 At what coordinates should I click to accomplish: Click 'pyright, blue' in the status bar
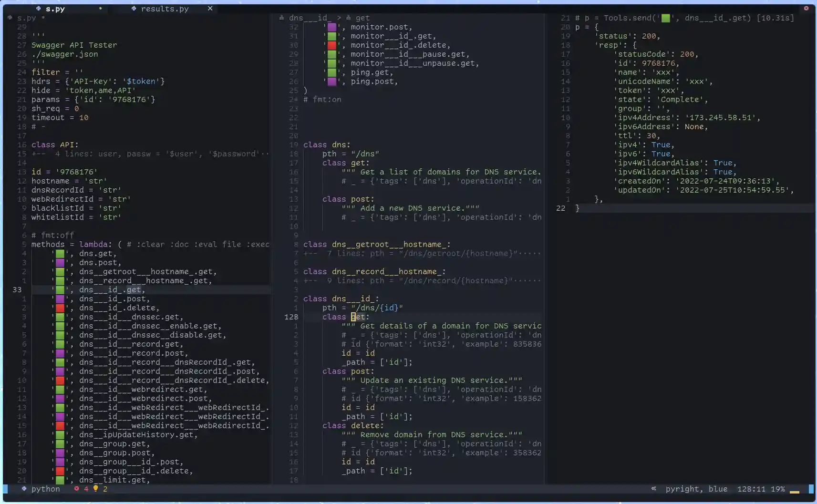tap(696, 489)
